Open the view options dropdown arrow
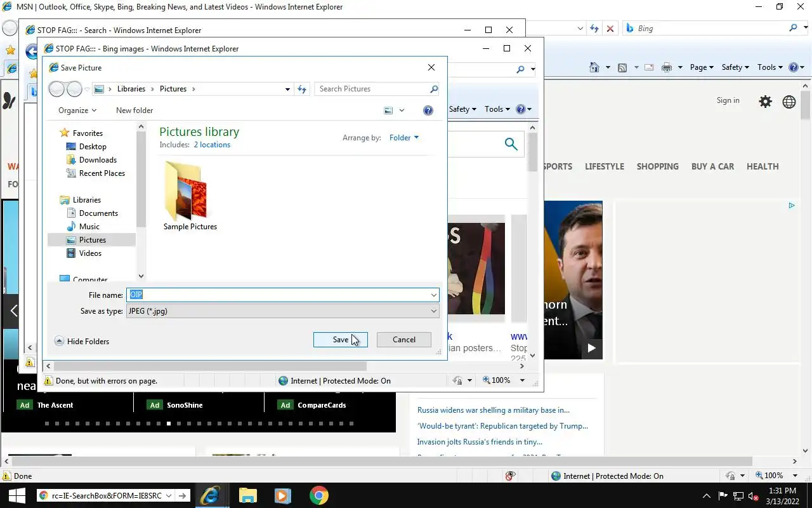This screenshot has width=812, height=508. click(x=402, y=110)
